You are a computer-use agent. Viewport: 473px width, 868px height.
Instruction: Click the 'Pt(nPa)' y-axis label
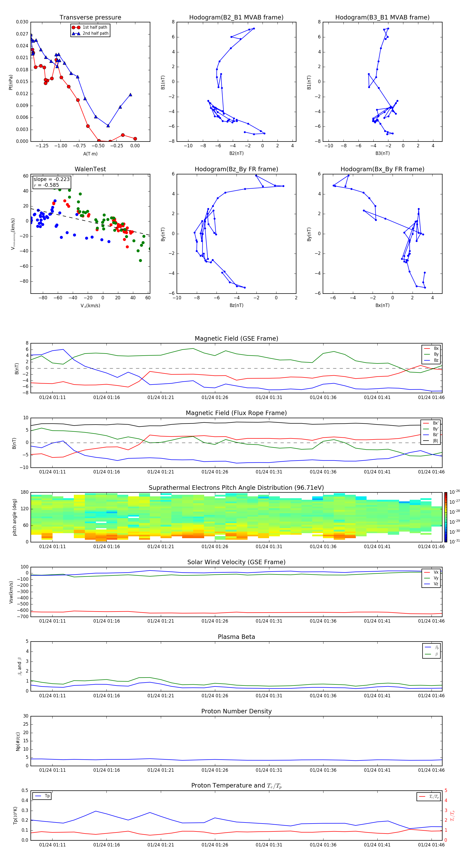pyautogui.click(x=11, y=82)
